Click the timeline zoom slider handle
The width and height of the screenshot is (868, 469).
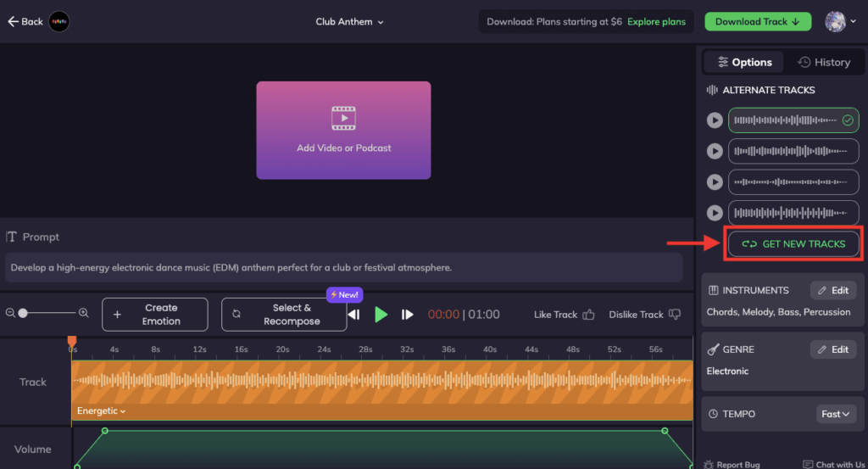point(23,314)
